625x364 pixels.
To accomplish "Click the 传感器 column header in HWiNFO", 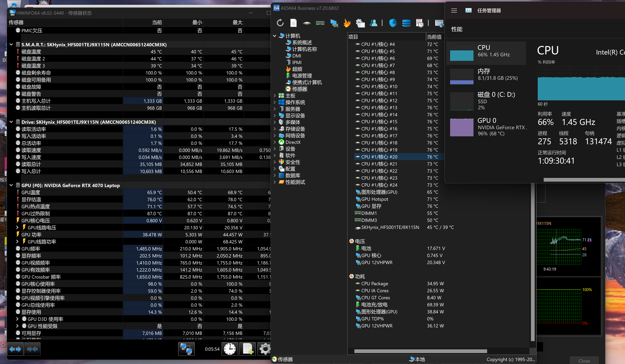I will [x=66, y=22].
